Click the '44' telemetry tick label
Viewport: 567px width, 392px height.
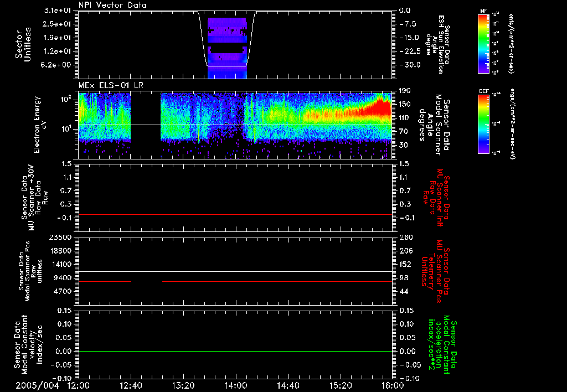click(x=404, y=291)
